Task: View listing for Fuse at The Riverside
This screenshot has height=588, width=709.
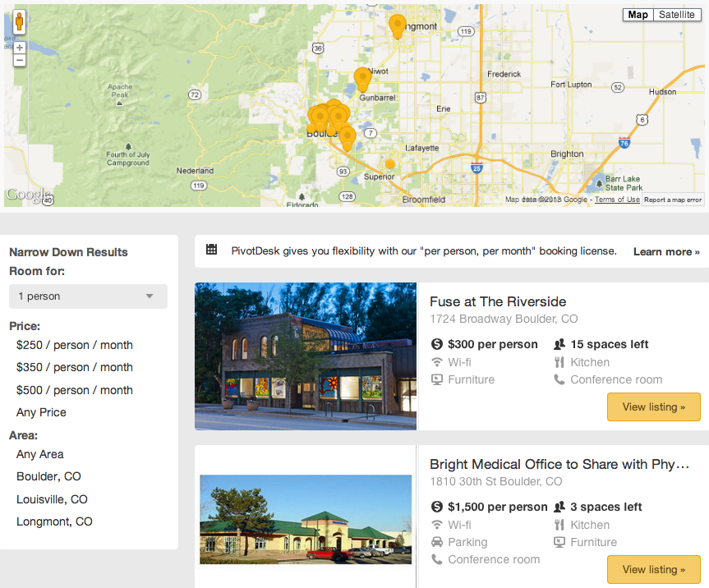Action: pyautogui.click(x=653, y=407)
